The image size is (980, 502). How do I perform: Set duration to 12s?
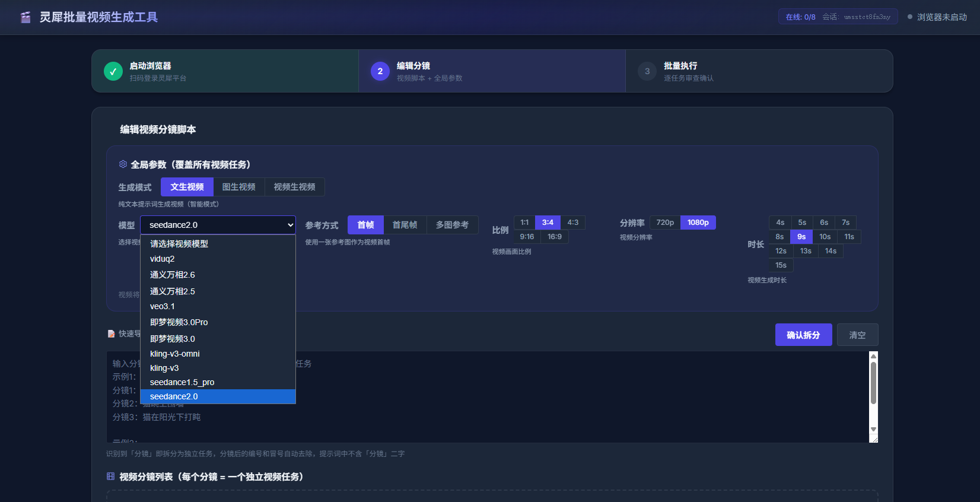781,251
